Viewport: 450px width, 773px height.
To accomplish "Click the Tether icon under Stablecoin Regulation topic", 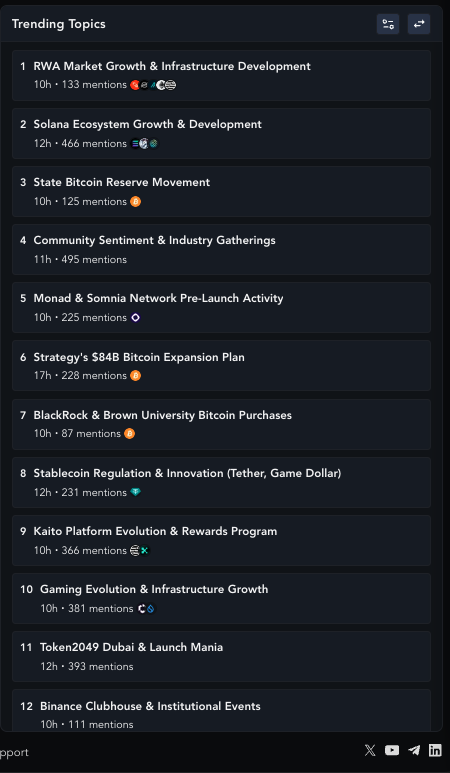I will tap(136, 492).
